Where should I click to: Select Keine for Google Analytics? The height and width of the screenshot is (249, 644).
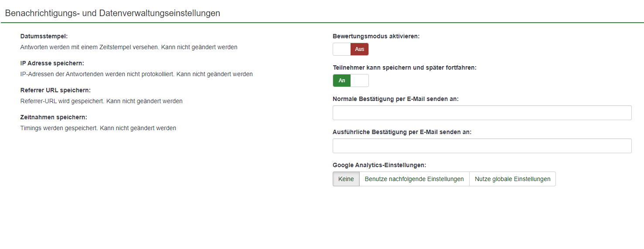[x=346, y=179]
